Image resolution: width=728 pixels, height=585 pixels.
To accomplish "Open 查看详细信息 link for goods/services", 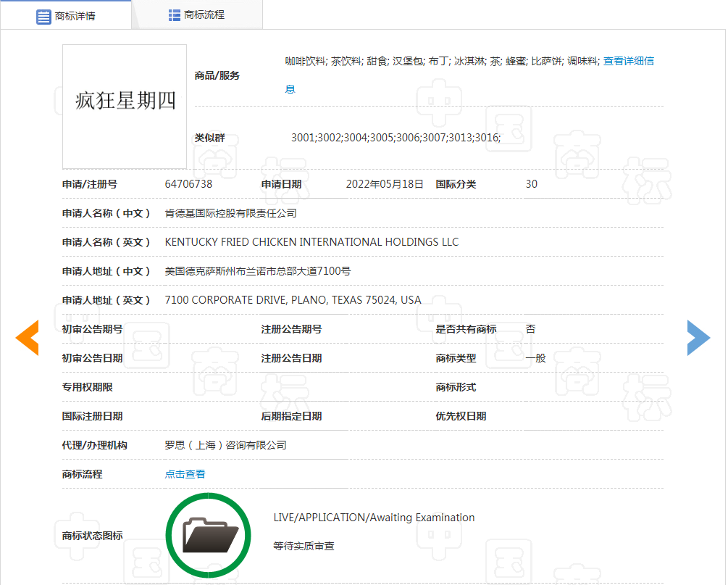I will tap(628, 61).
